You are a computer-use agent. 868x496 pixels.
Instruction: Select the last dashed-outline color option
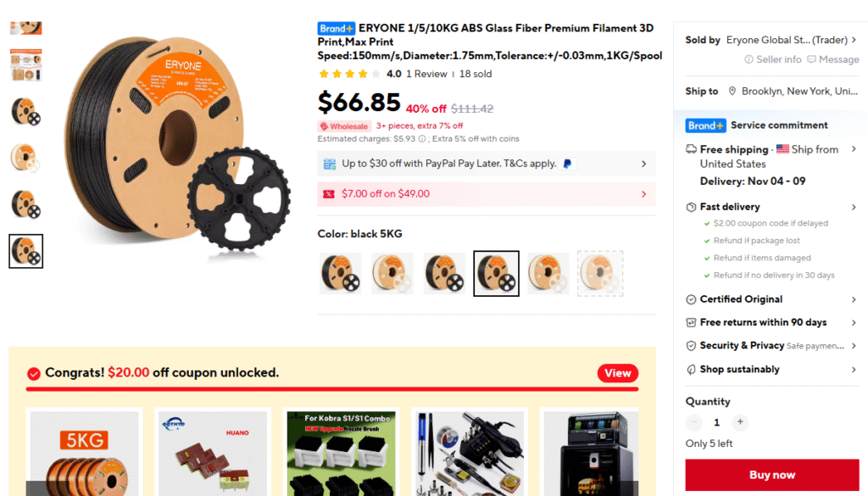coord(600,274)
